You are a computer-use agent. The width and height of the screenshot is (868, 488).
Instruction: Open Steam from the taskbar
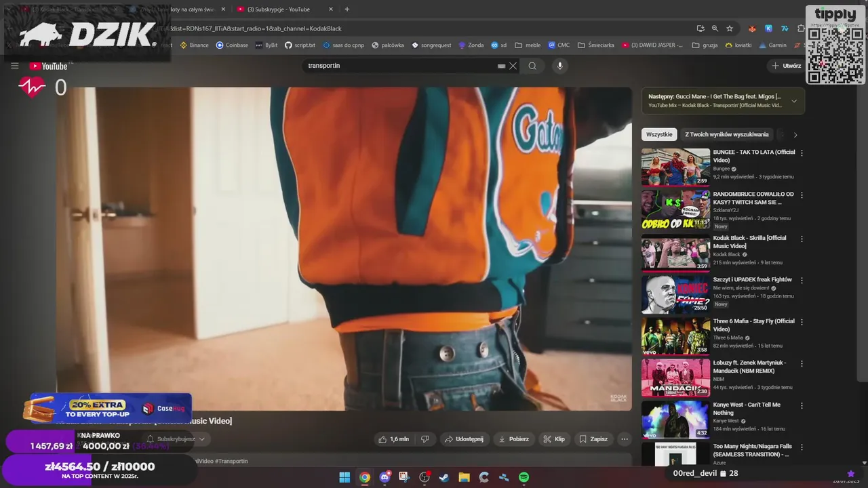444,477
